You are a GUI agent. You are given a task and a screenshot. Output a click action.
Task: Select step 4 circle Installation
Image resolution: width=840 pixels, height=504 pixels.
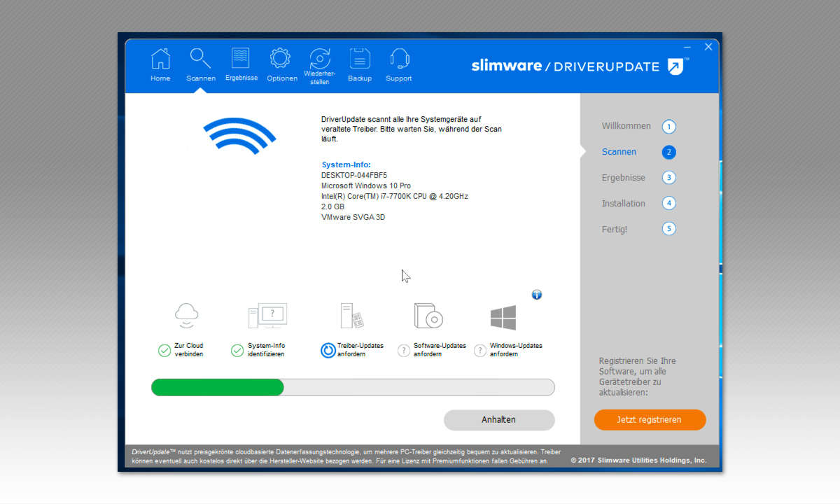click(668, 204)
